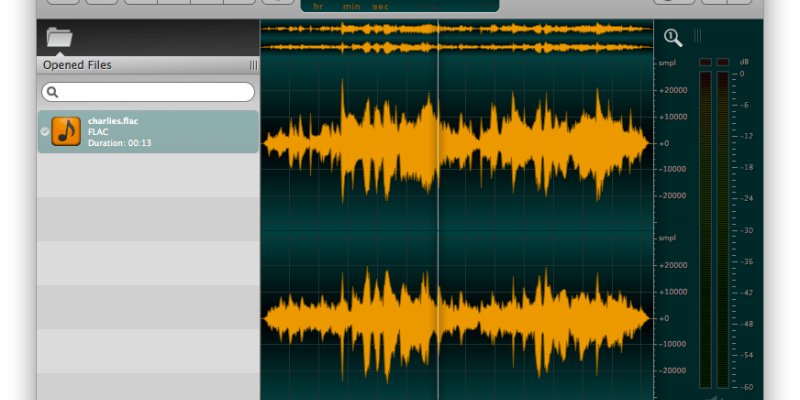Select the charlies.flac file name
The width and height of the screenshot is (800, 400).
point(113,121)
